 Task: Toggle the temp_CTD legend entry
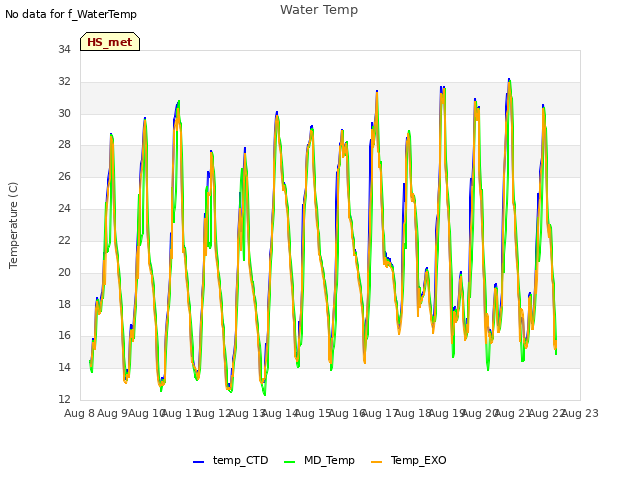point(231,460)
